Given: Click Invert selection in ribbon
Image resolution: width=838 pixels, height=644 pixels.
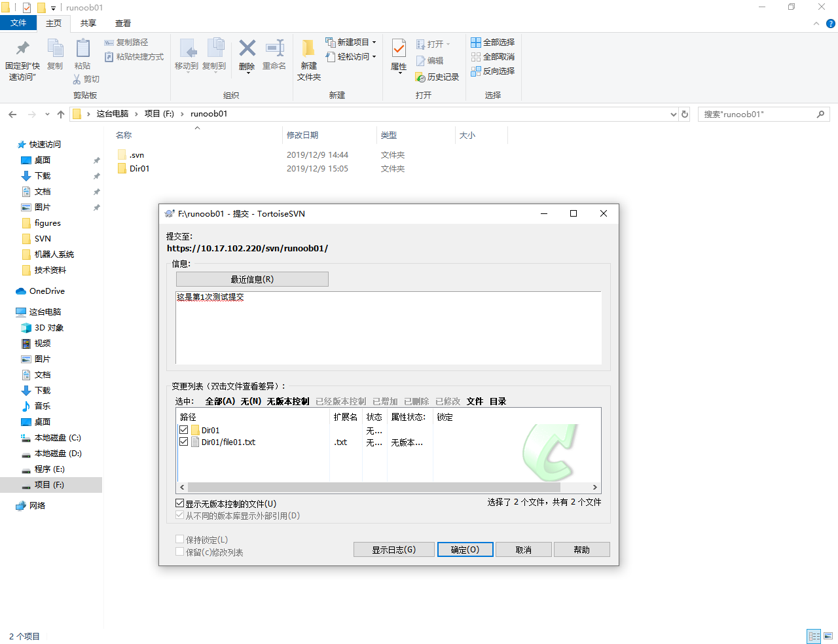Looking at the screenshot, I should pyautogui.click(x=492, y=71).
